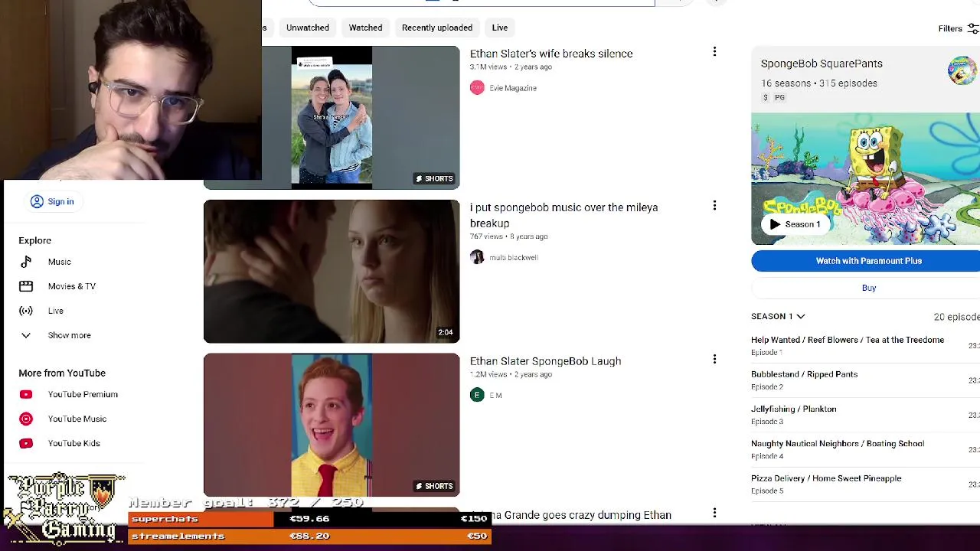Select the Recently uploaded filter chip

[x=437, y=28]
